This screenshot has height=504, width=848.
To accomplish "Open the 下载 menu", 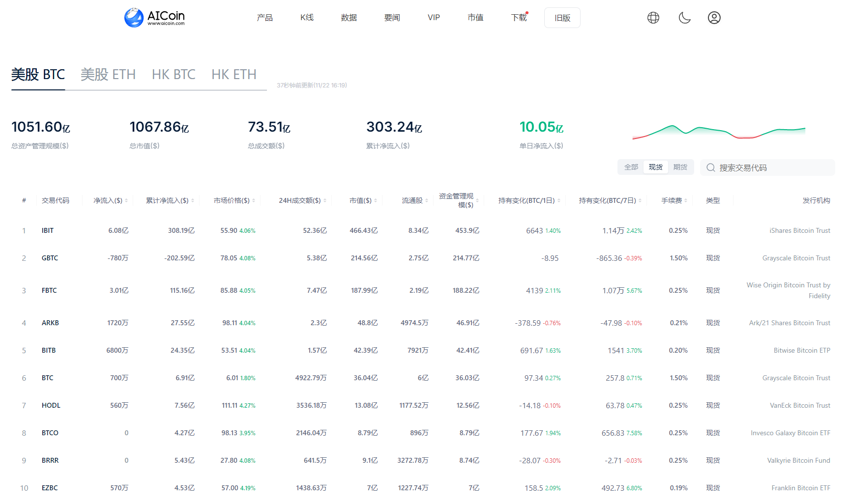I will click(519, 18).
